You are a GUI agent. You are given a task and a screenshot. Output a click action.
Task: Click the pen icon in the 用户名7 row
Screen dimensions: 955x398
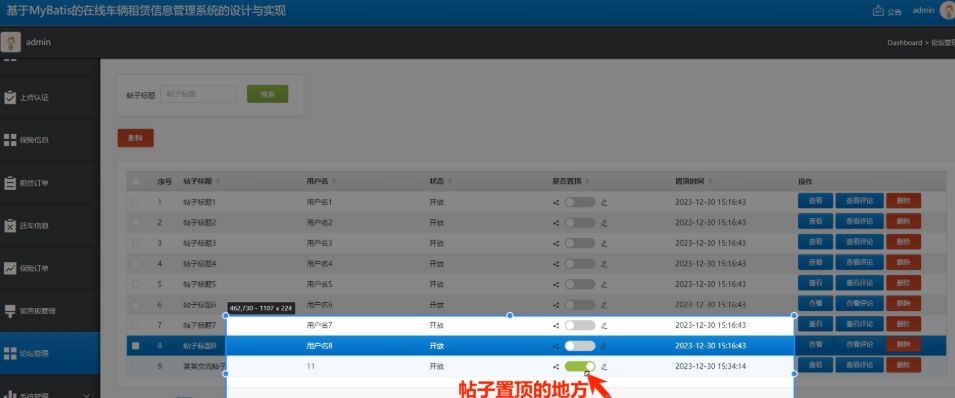[x=604, y=325]
